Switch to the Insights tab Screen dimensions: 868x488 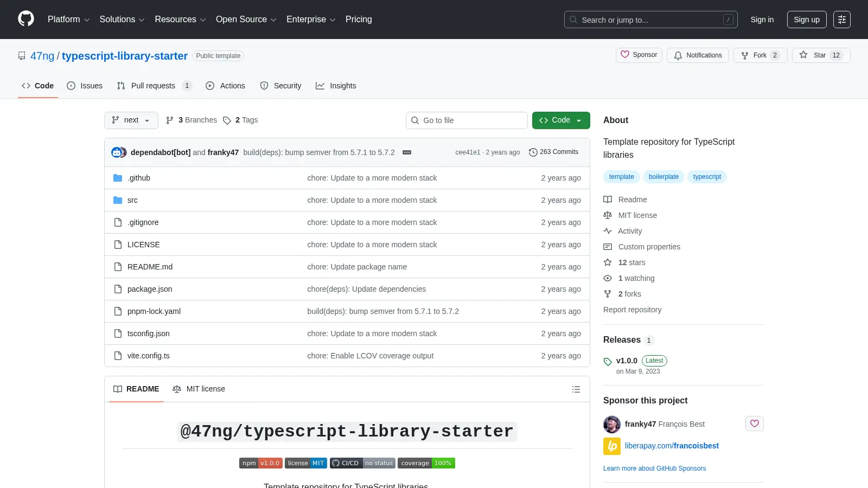click(336, 86)
